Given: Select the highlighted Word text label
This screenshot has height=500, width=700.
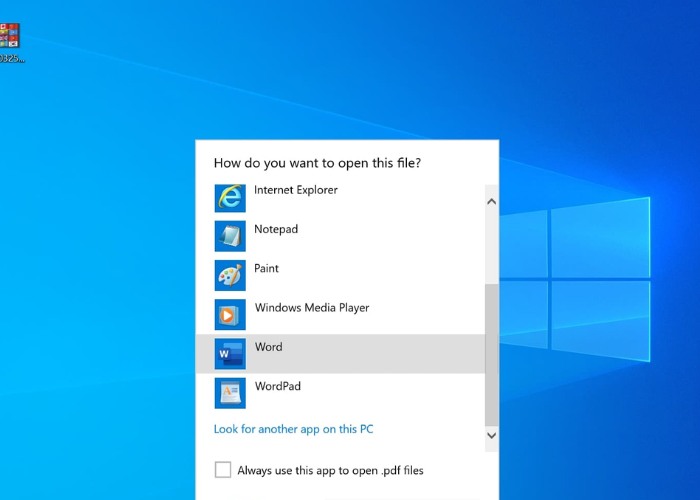Looking at the screenshot, I should coord(268,347).
